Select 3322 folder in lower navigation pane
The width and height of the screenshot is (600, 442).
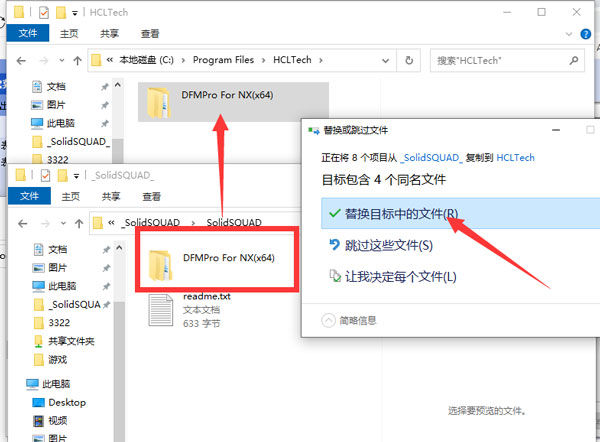60,322
